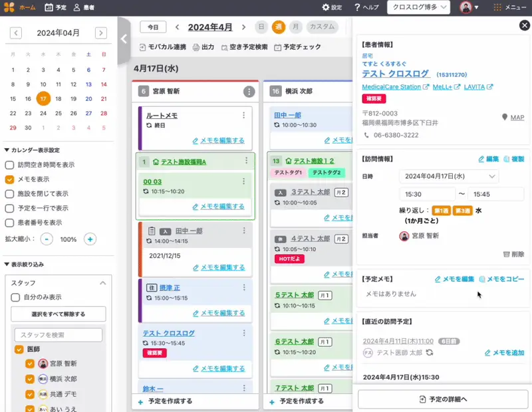Screen dimensions: 532x412
Task: Open テスト クロスログ card kebab menu
Action: [x=244, y=334]
